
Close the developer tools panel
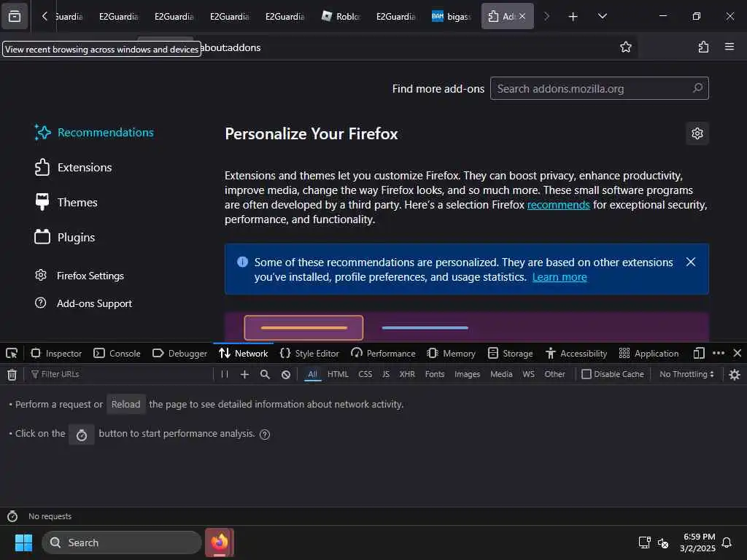pos(737,354)
